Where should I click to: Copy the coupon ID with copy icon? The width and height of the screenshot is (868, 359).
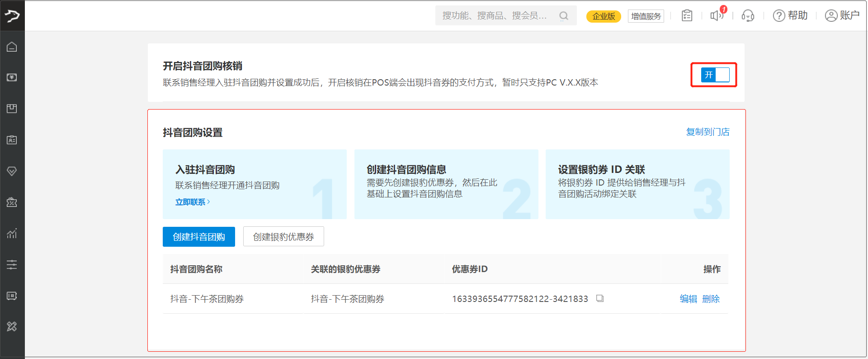(600, 298)
